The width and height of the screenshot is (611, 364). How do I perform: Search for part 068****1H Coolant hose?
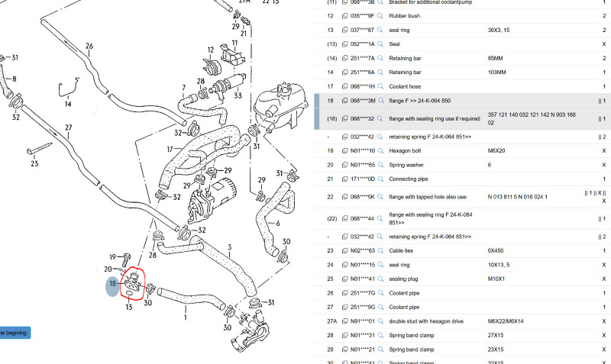(380, 86)
